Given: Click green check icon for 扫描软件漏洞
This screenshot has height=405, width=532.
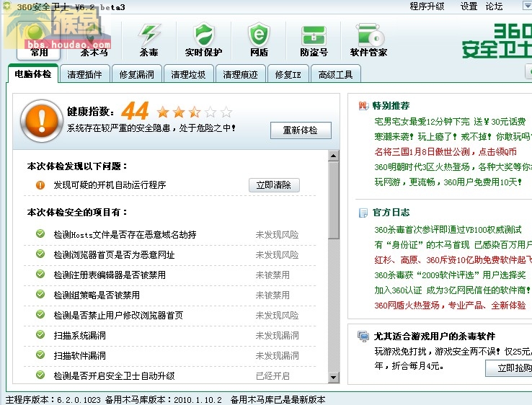Looking at the screenshot, I should [40, 355].
